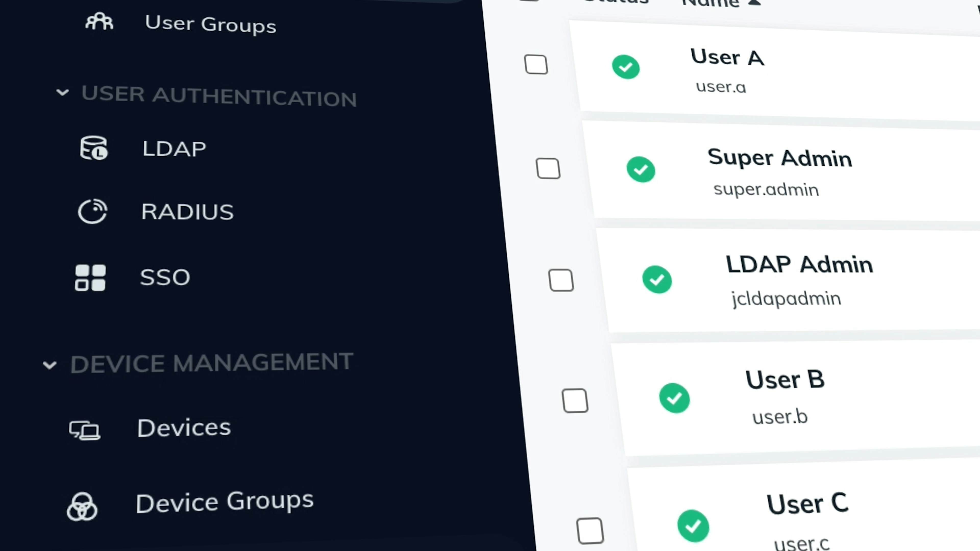Screen dimensions: 980x551
Task: Collapse the User Authentication section chevron
Action: (62, 92)
